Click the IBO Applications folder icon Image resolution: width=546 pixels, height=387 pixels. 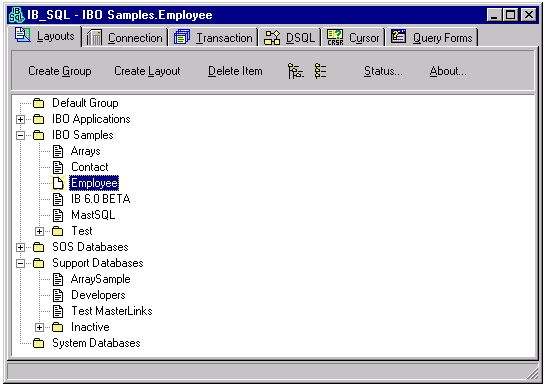tap(38, 119)
